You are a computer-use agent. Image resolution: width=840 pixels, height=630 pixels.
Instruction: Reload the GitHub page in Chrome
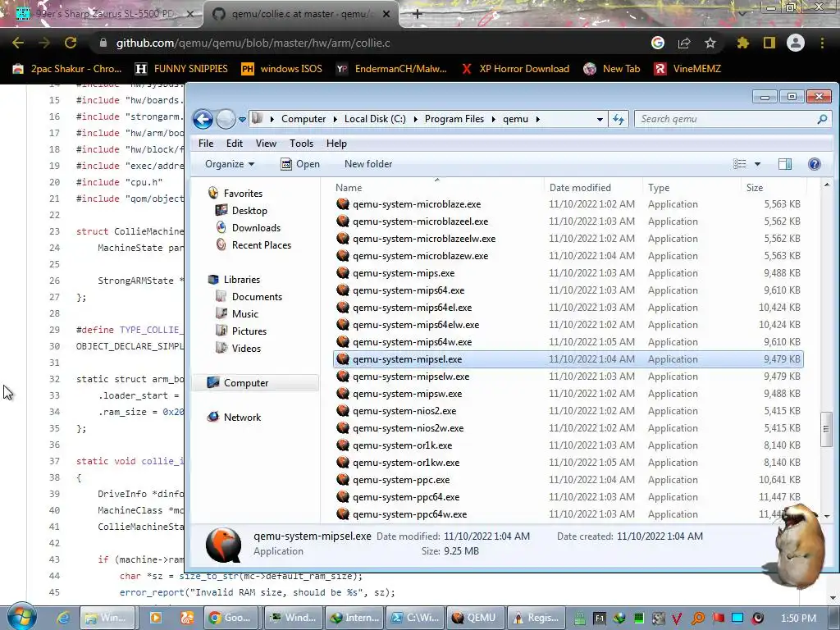point(71,43)
